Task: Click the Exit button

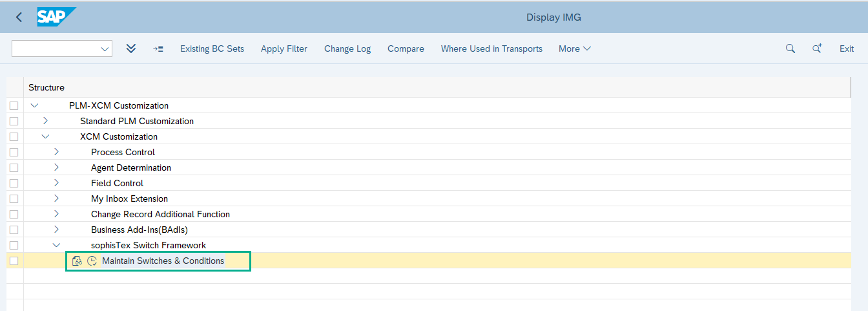Action: (x=846, y=48)
